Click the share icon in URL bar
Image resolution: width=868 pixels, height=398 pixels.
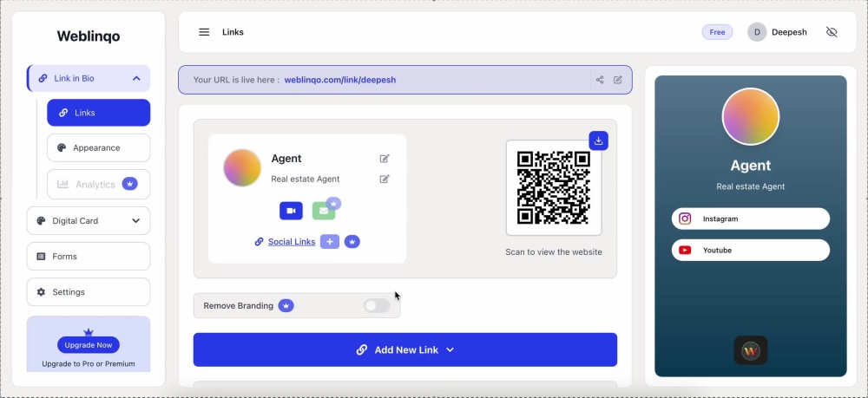coord(600,80)
